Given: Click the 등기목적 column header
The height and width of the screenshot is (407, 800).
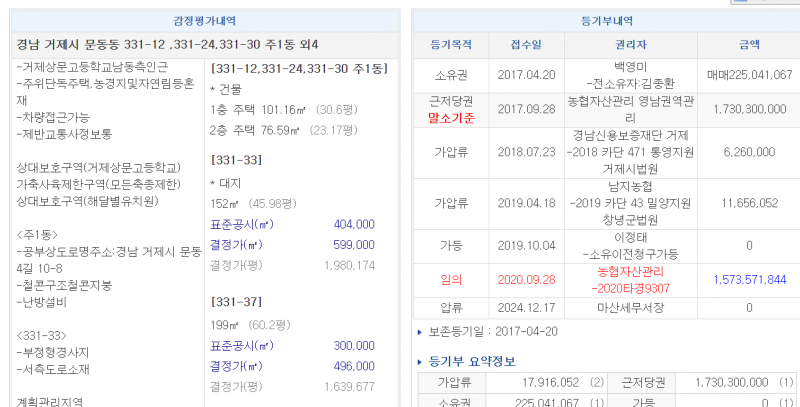Looking at the screenshot, I should [x=442, y=45].
